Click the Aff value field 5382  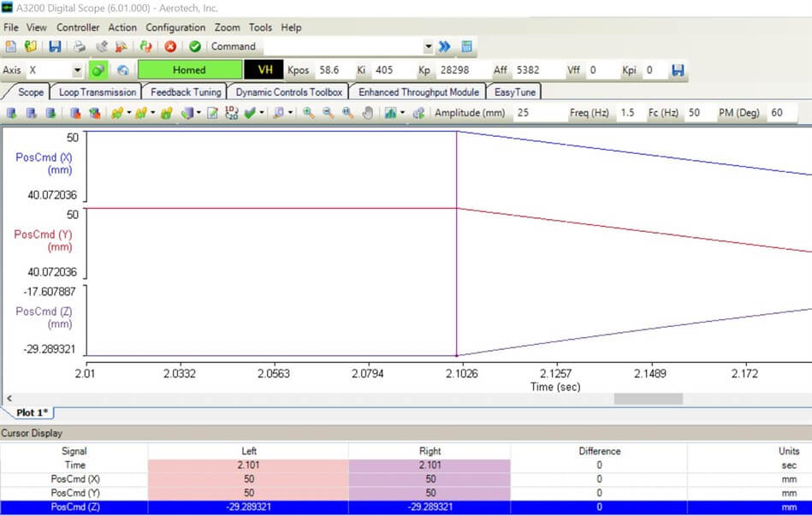pos(536,70)
